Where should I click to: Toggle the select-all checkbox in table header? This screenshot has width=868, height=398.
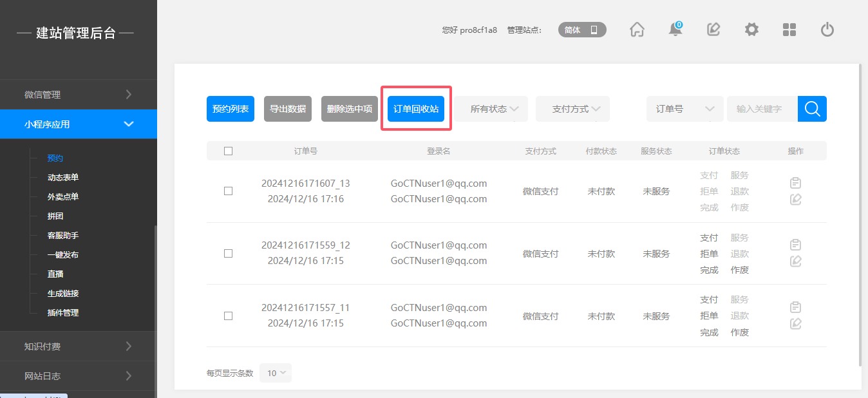pyautogui.click(x=228, y=151)
